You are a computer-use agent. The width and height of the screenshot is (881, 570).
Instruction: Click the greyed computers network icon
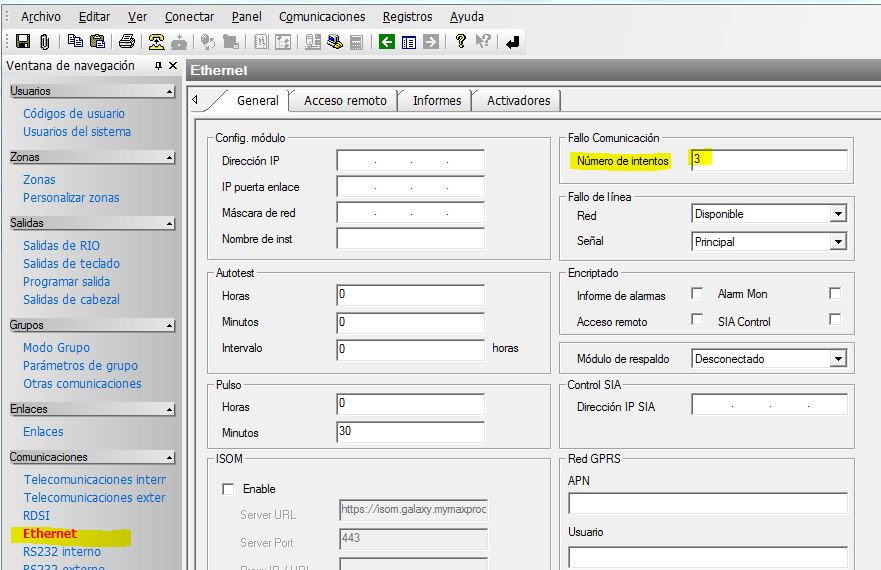[x=312, y=42]
